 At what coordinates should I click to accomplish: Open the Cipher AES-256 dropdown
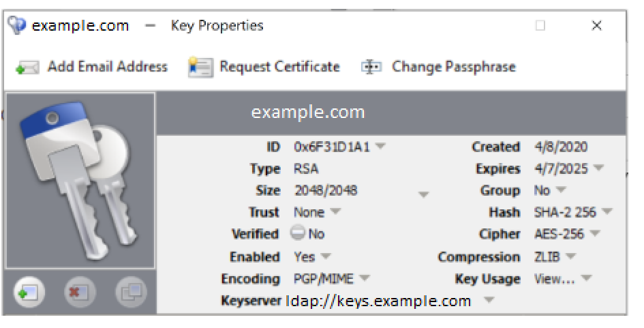(x=595, y=233)
